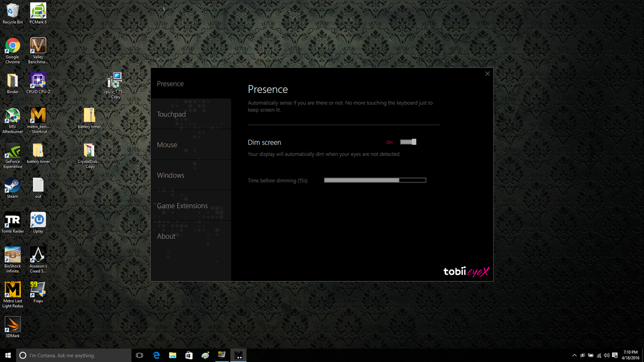Viewport: 644px width, 362px height.
Task: Show the About section
Action: (191, 236)
